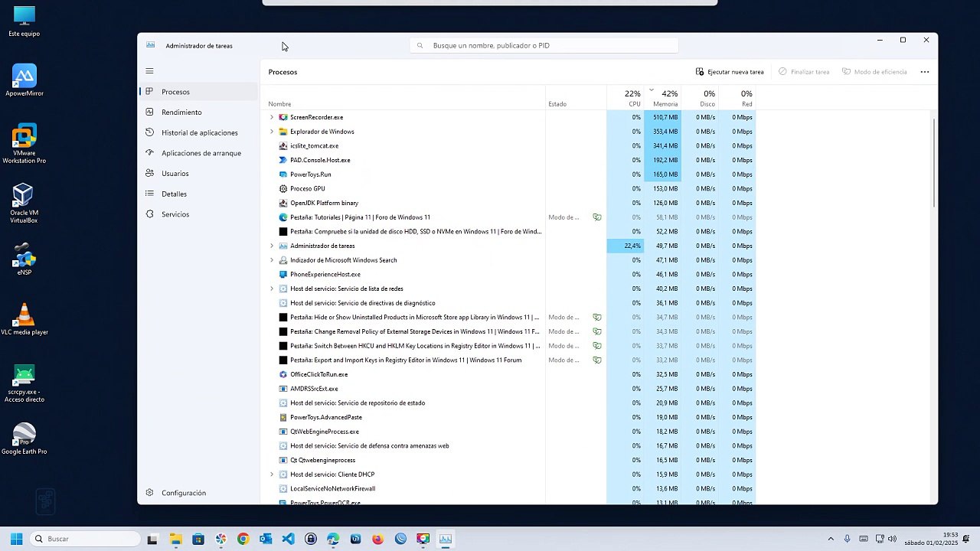Click the process list vertical scrollbar

click(934, 162)
